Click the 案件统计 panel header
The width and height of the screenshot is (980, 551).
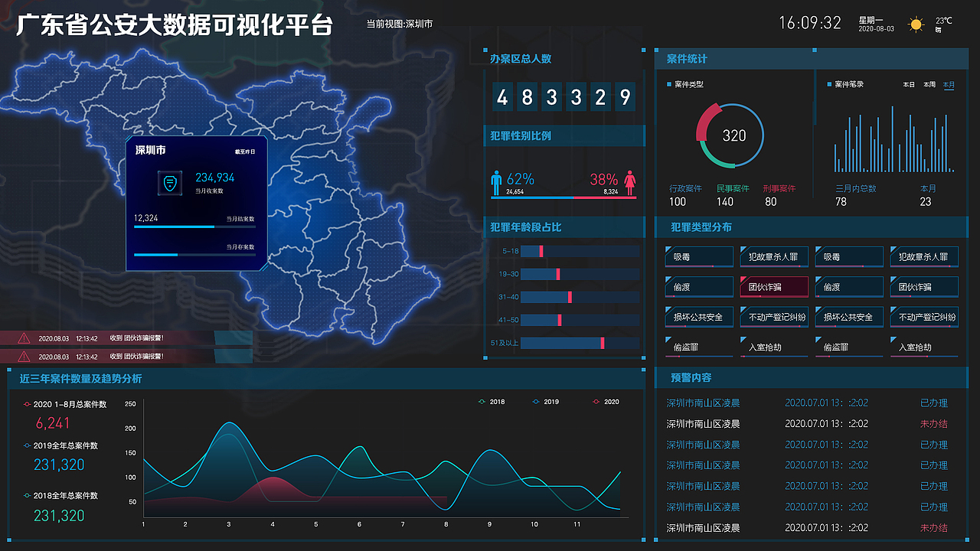click(x=811, y=58)
